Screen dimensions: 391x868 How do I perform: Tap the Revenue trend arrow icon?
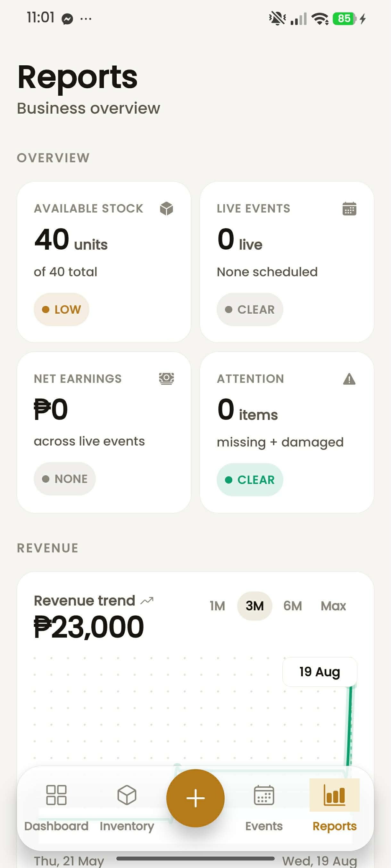click(x=147, y=600)
